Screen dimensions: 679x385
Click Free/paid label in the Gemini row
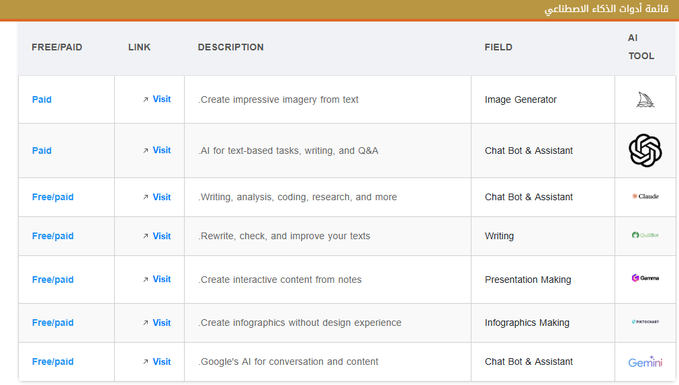click(53, 362)
